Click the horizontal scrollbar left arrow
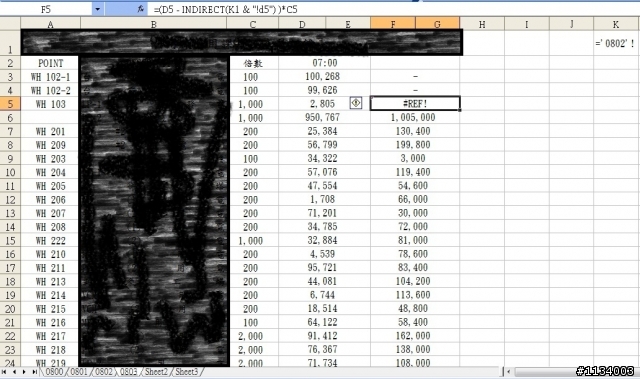The width and height of the screenshot is (640, 379). tap(509, 372)
